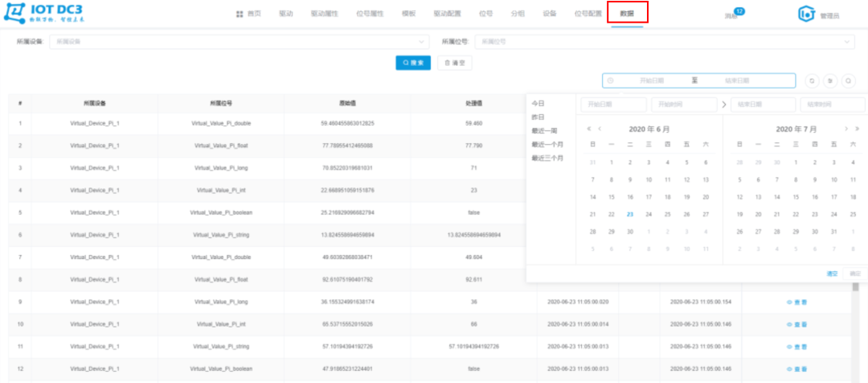Select the 数据 menu tab
The width and height of the screenshot is (868, 383).
coord(627,14)
